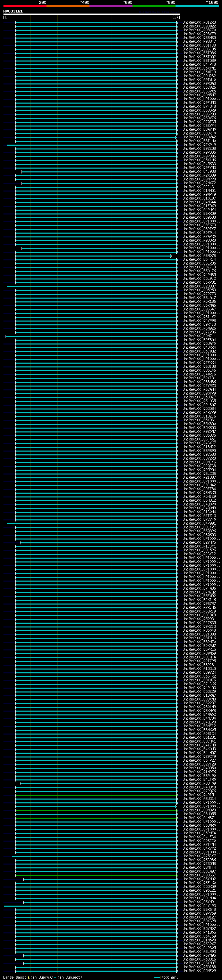Viewport: 222px width, 980px height.
Task: Select hit UniRef100_B2YI31
Action: pyautogui.click(x=199, y=378)
